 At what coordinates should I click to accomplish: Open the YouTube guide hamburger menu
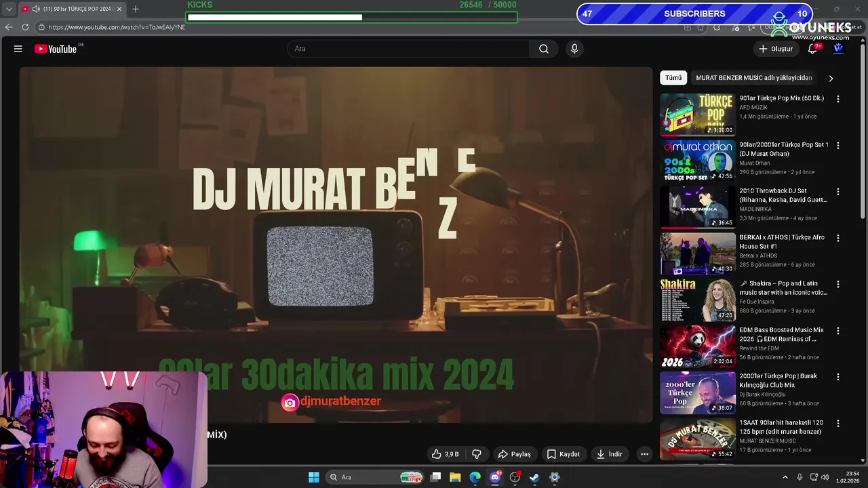point(18,49)
